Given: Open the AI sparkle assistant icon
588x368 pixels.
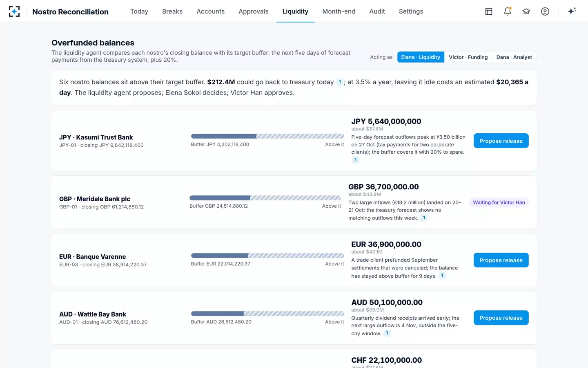Looking at the screenshot, I should [x=572, y=11].
